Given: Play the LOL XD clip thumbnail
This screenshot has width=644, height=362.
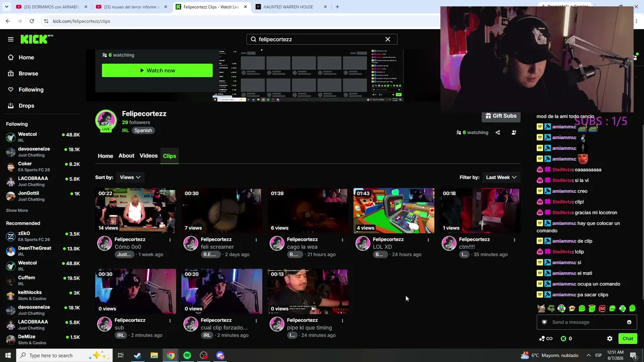Looking at the screenshot, I should 394,211.
